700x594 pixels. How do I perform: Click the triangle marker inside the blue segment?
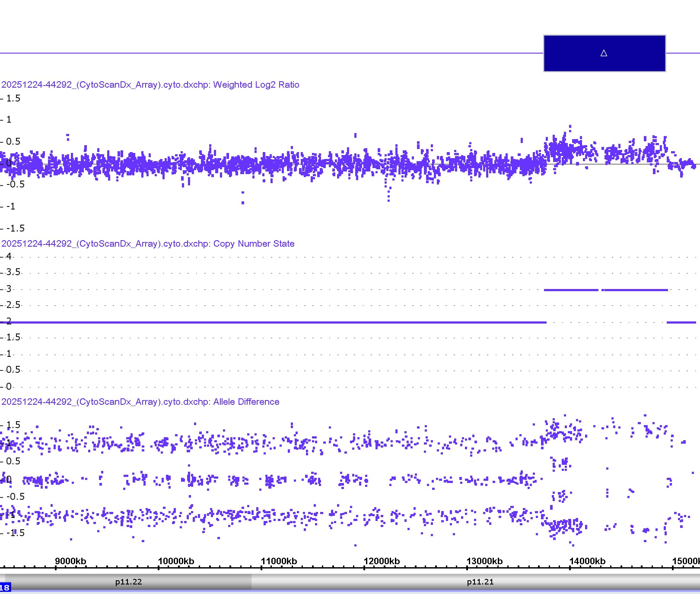(x=604, y=53)
